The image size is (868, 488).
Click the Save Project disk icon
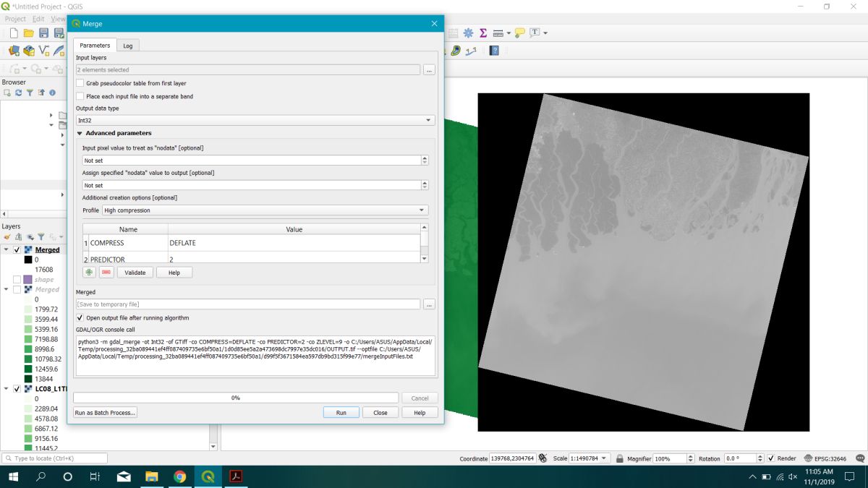click(x=43, y=33)
